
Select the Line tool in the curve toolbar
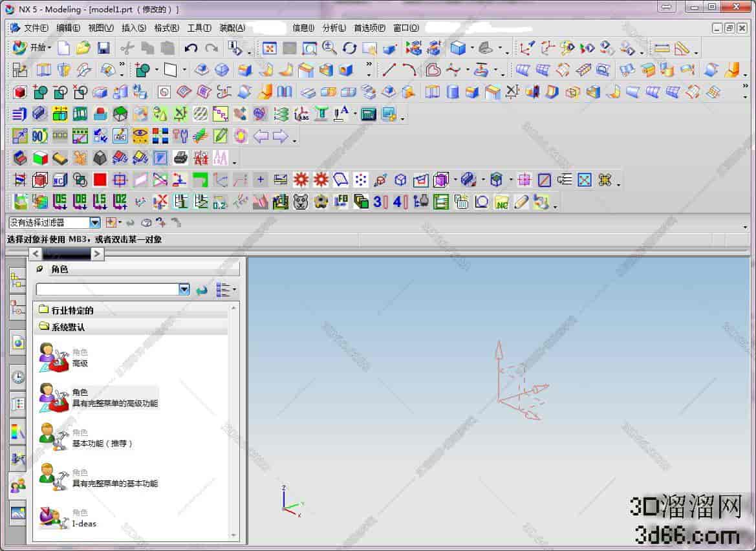click(389, 70)
